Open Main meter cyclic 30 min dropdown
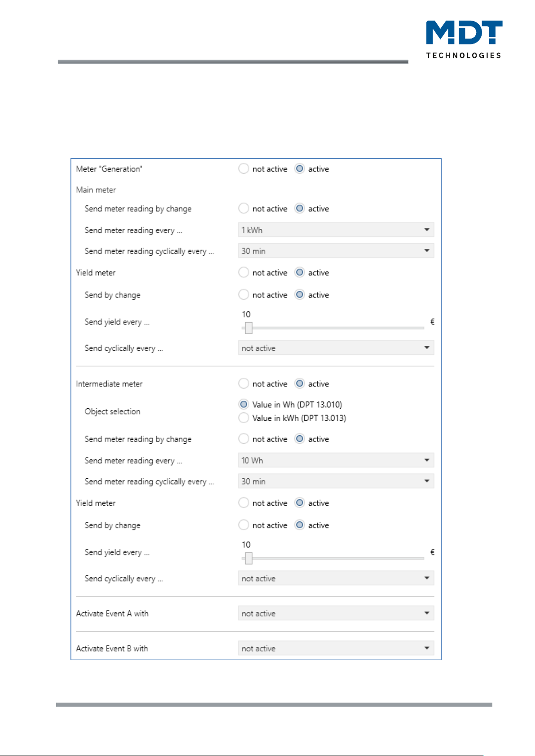This screenshot has width=535, height=756. pyautogui.click(x=336, y=251)
